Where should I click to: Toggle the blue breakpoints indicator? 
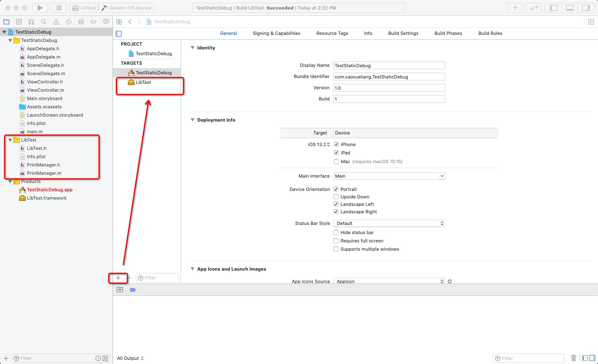tap(133, 290)
